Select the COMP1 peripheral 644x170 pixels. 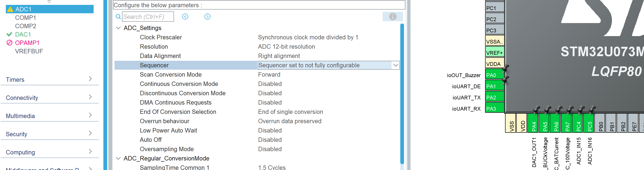click(26, 17)
